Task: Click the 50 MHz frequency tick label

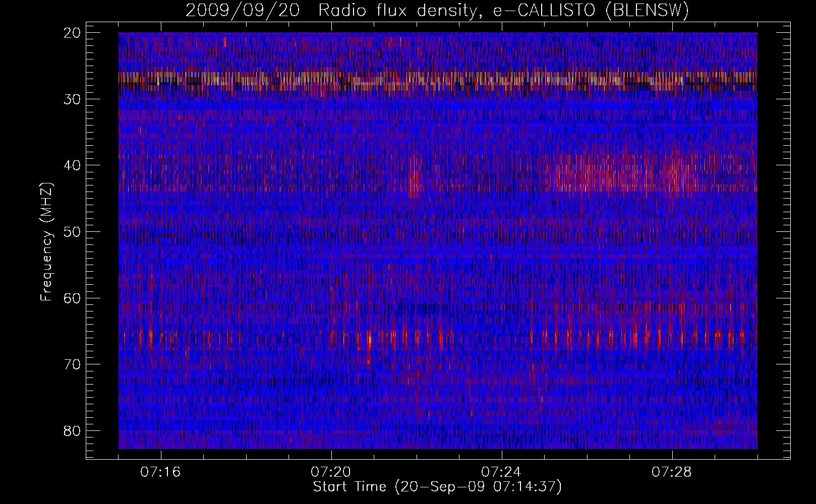Action: click(73, 232)
